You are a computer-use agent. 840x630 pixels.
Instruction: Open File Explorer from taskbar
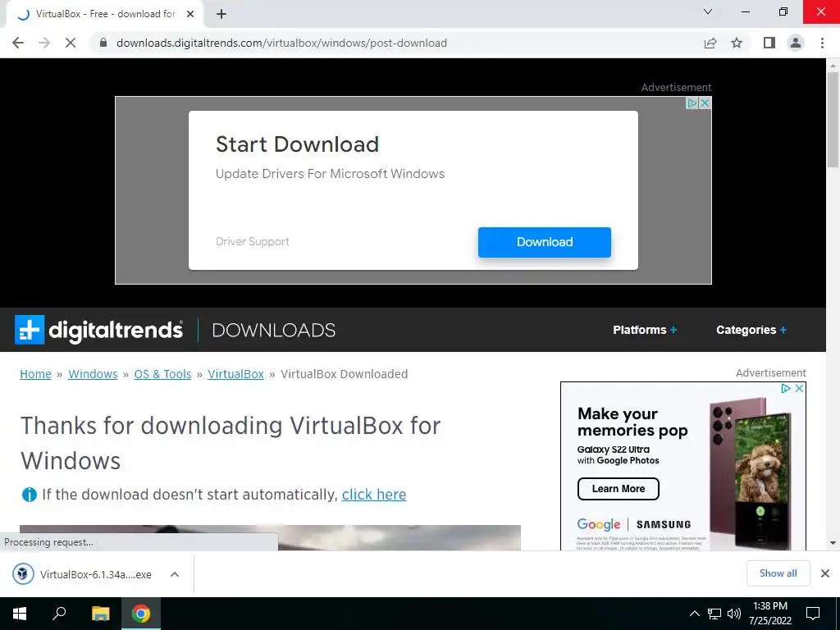100,614
